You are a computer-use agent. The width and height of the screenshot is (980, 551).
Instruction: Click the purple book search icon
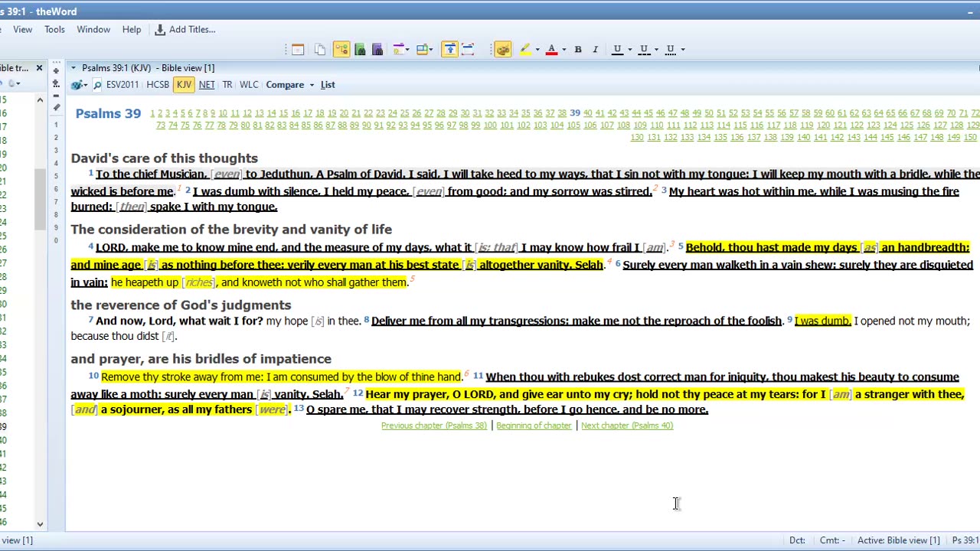pyautogui.click(x=377, y=49)
